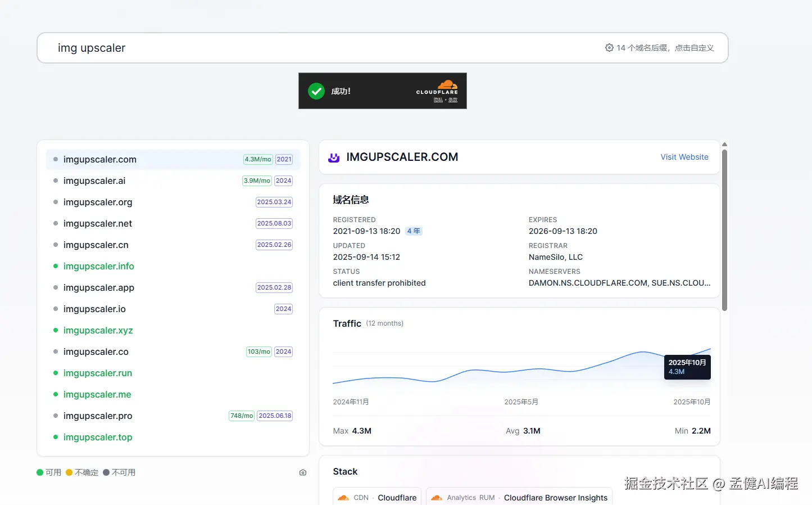Viewport: 812px width, 505px height.
Task: Select imgupscaler.pro in the domain list
Action: click(x=173, y=416)
